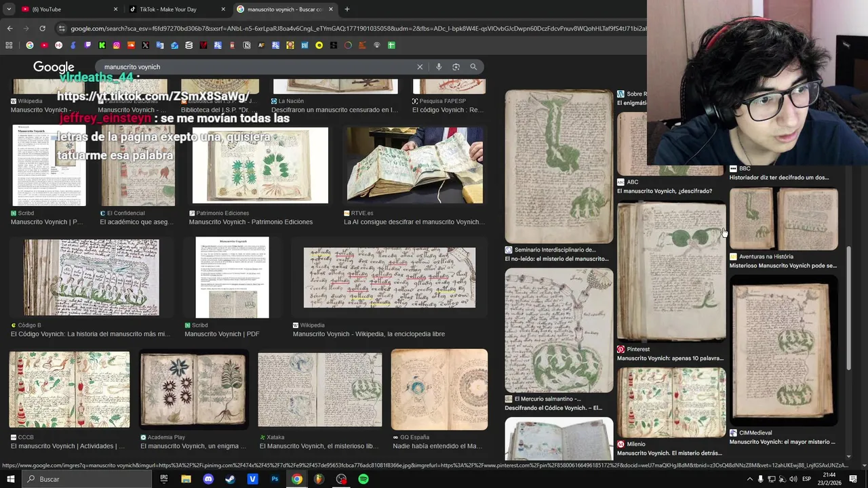868x488 pixels.
Task: Start voice search with the microphone icon
Action: click(439, 67)
